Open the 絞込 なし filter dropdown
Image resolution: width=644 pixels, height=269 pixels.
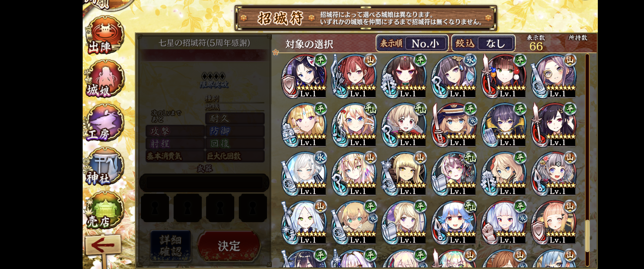[x=484, y=43]
